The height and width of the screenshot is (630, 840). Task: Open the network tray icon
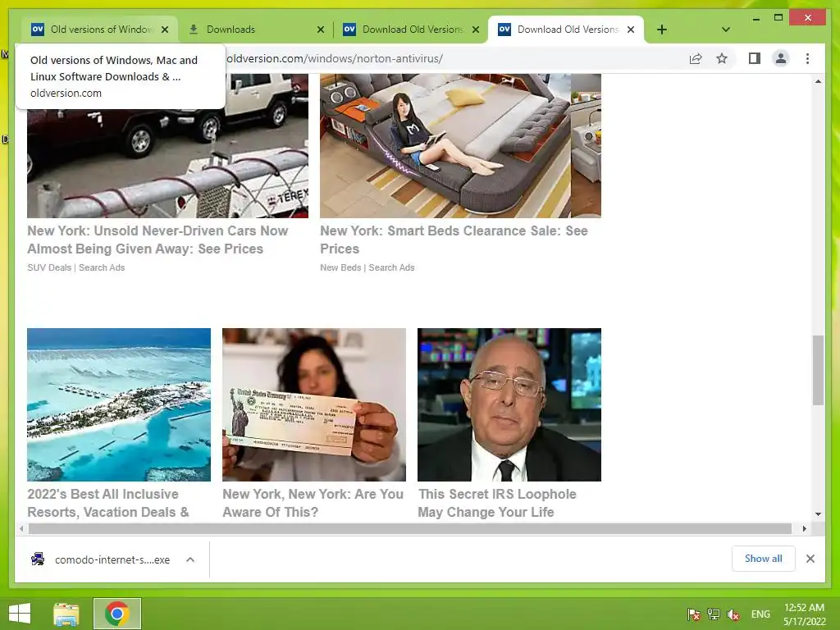point(714,614)
